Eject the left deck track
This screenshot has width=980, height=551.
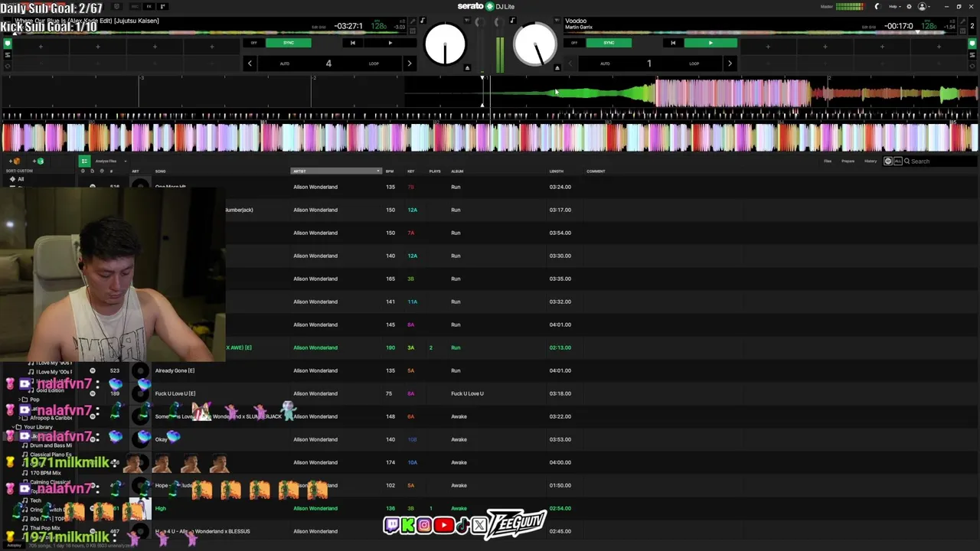click(467, 67)
